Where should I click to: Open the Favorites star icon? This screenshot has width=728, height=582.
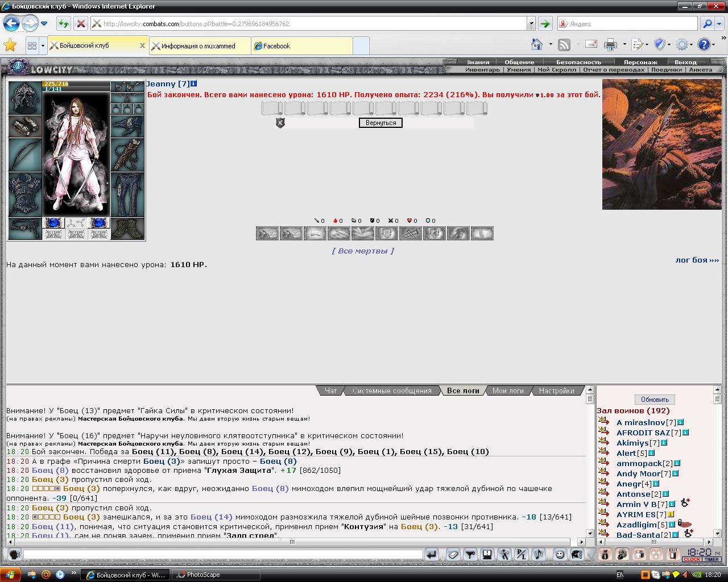click(10, 45)
